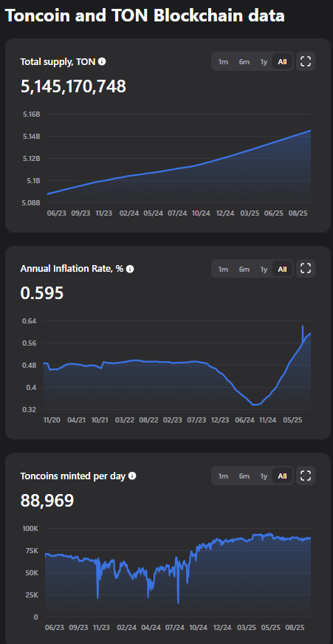Click the 03/22 date label on inflation chart
The height and width of the screenshot is (644, 333).
point(124,420)
